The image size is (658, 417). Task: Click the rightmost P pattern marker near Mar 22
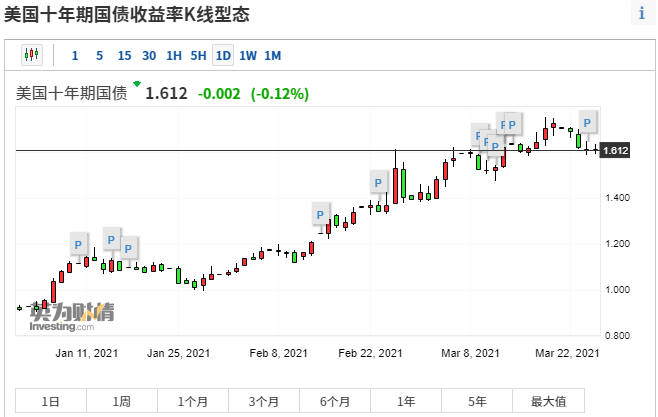tap(587, 122)
